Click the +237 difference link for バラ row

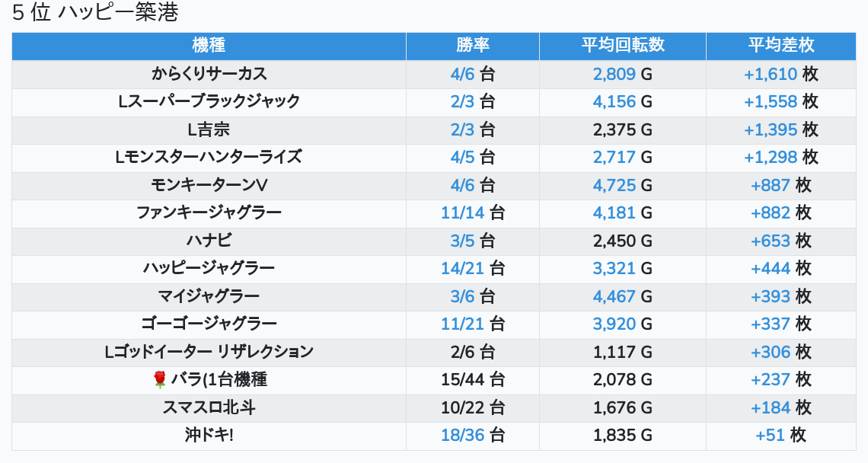click(771, 379)
